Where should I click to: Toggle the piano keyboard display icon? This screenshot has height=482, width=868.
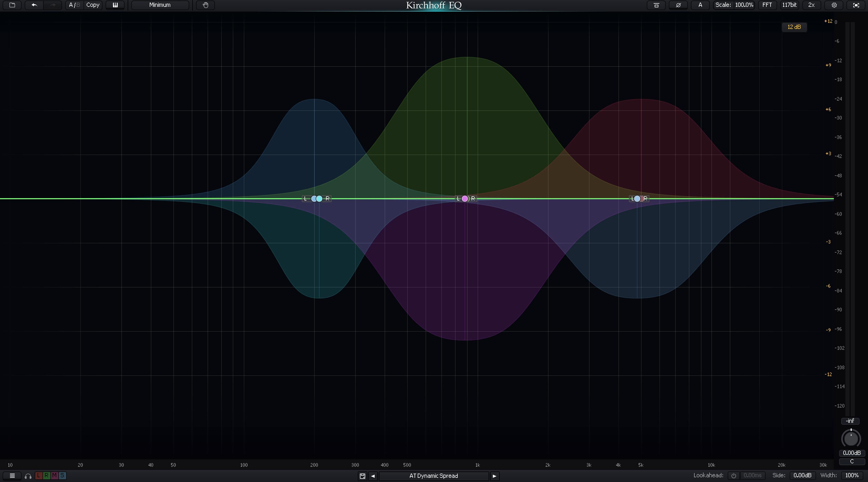coord(115,5)
